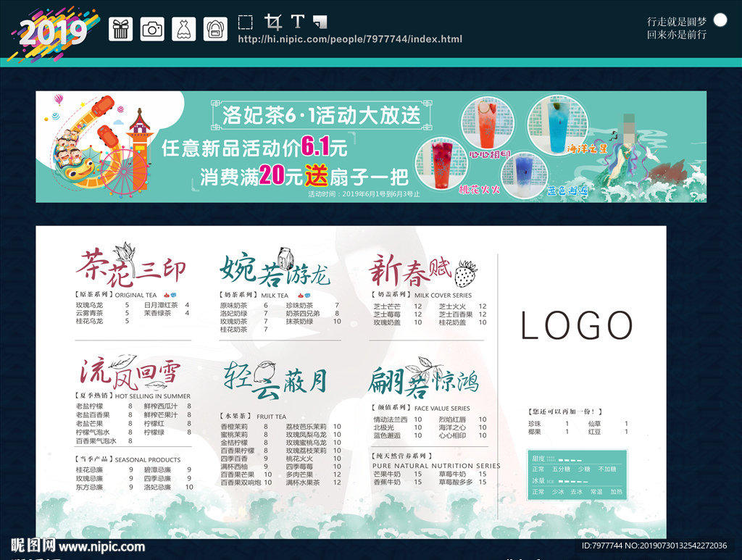
Task: Select the dress icon
Action: [x=184, y=29]
